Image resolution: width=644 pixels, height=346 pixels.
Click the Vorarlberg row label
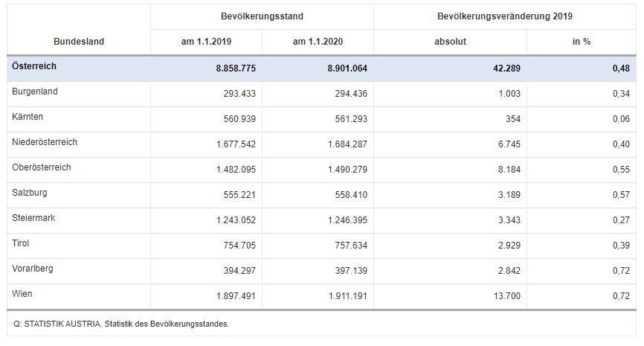(x=33, y=269)
